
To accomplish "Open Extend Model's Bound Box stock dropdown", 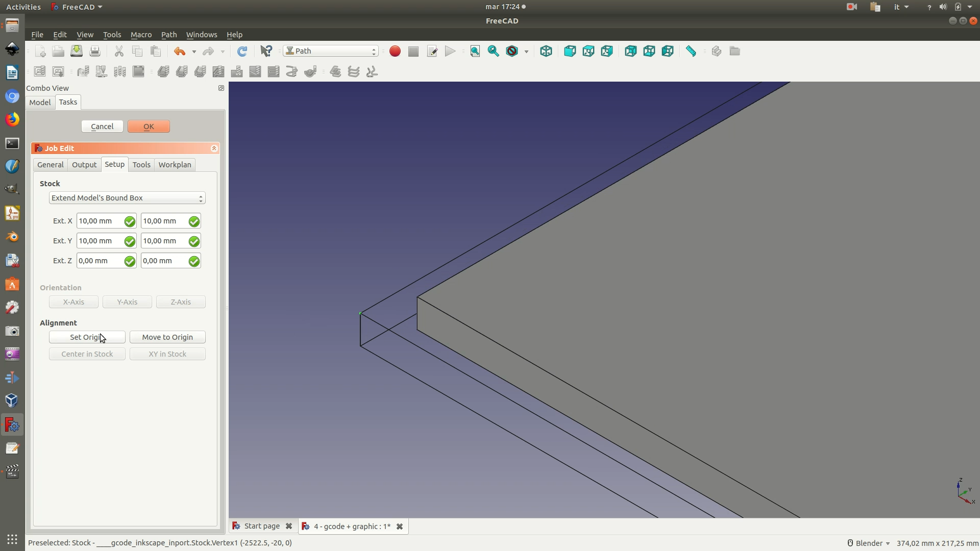I will pyautogui.click(x=127, y=198).
